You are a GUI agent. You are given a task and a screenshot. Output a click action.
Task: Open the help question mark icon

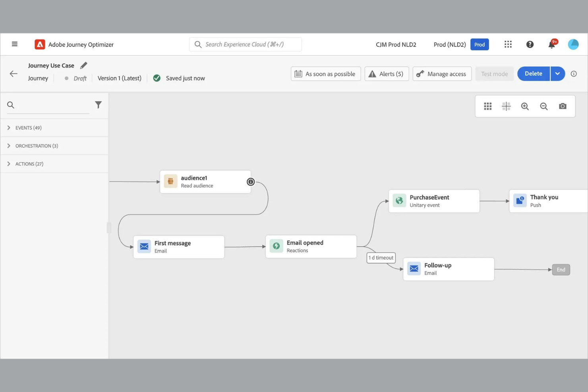coord(530,44)
